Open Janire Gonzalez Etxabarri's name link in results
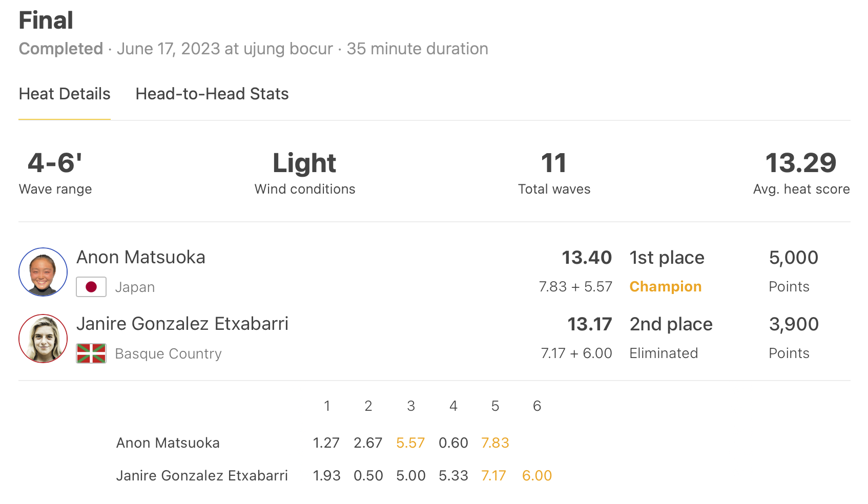The image size is (868, 504). click(x=182, y=324)
